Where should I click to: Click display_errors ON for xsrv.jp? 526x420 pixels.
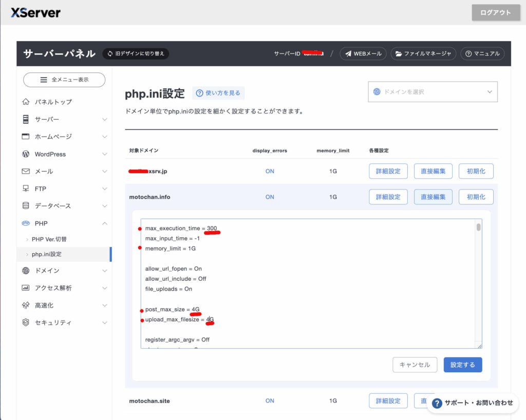270,171
